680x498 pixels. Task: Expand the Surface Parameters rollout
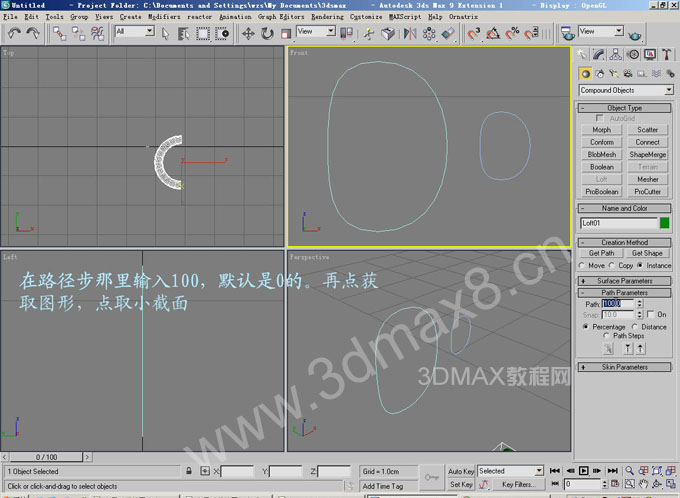tap(624, 281)
